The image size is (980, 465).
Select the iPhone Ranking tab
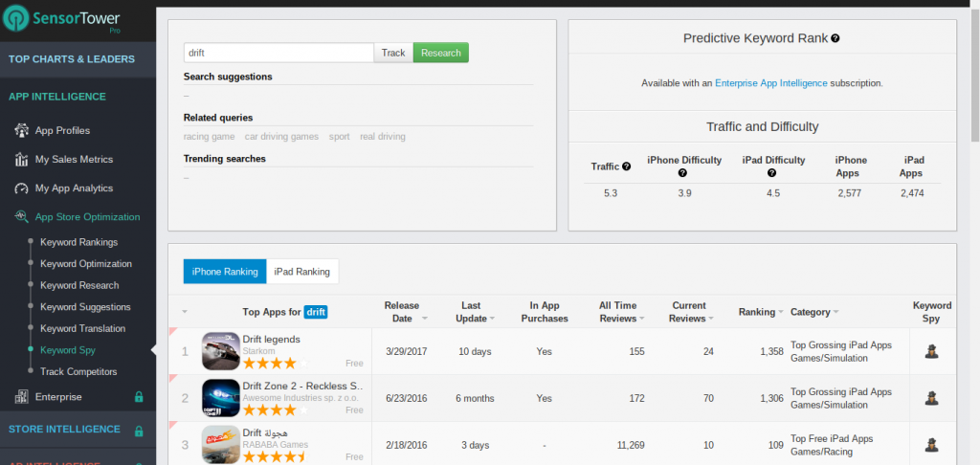(225, 272)
